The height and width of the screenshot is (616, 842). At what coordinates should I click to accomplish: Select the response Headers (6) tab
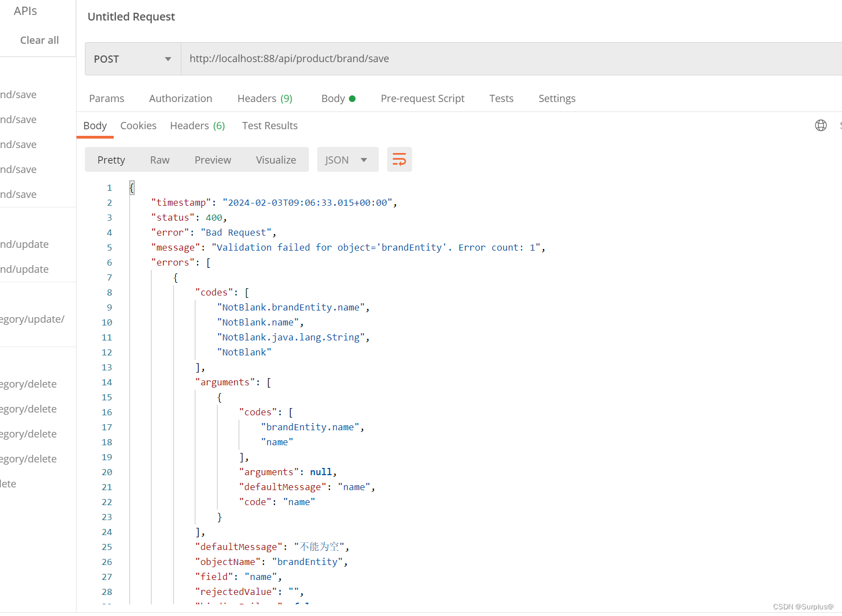point(197,126)
